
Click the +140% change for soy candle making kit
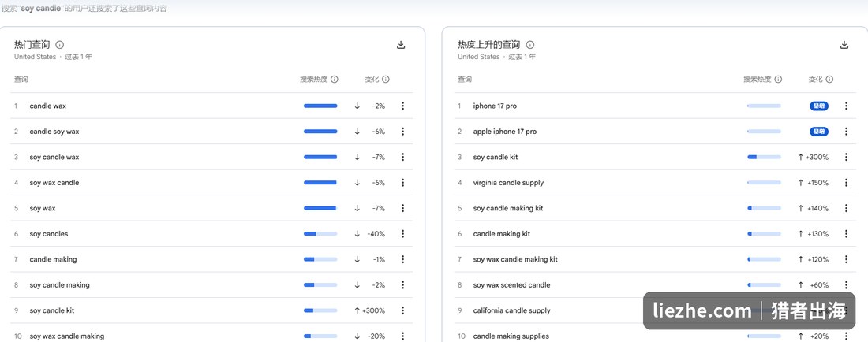point(817,208)
